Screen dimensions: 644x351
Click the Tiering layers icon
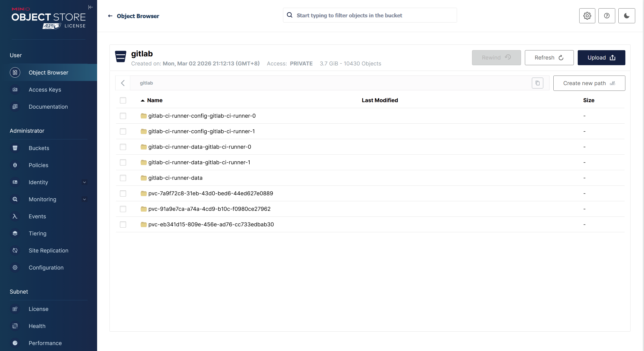click(x=15, y=233)
